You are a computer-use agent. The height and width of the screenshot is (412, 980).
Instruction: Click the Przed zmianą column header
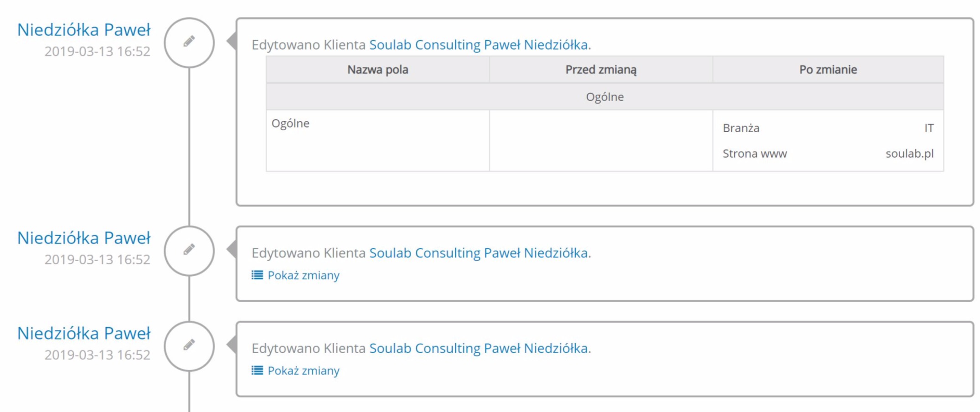(x=601, y=70)
